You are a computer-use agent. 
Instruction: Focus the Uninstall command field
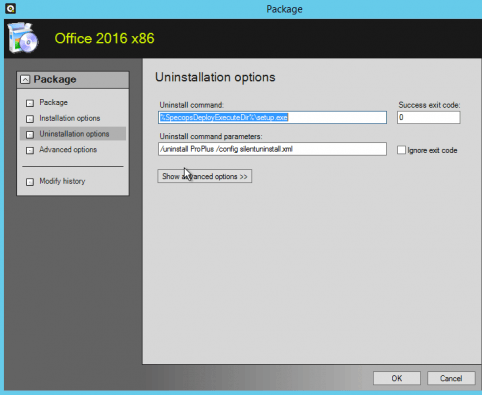[x=272, y=117]
